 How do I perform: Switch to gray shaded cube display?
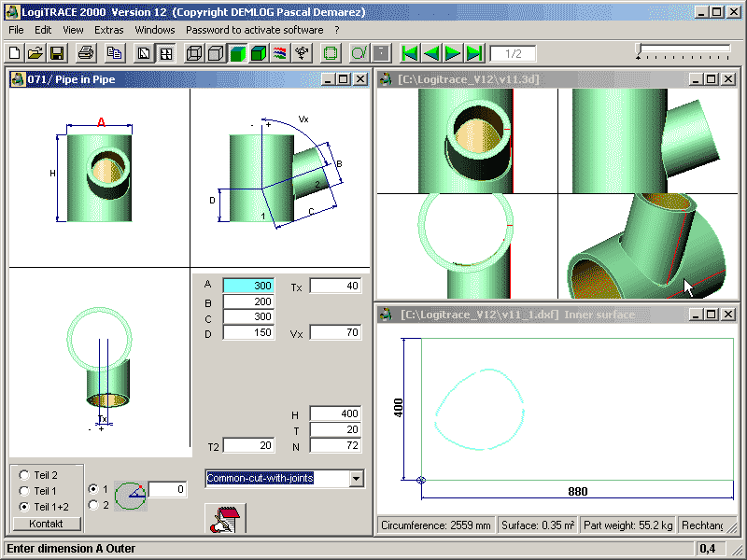pyautogui.click(x=216, y=53)
